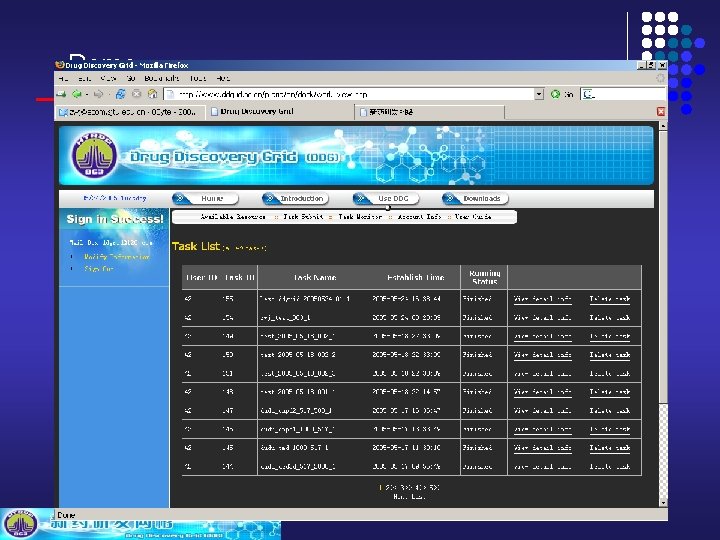Viewport: 720px width, 540px height.
Task: Delete task 154
Action: 610,318
